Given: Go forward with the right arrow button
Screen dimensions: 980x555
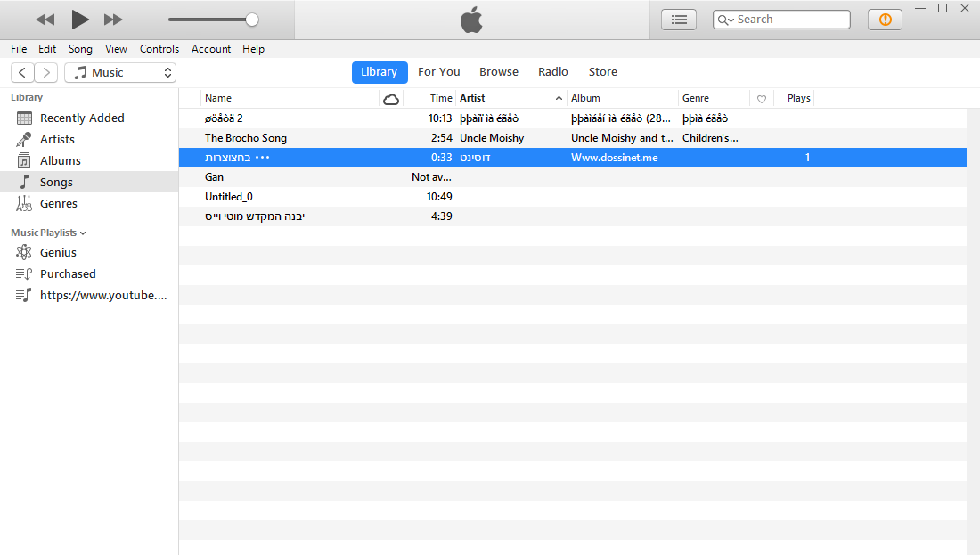Looking at the screenshot, I should tap(46, 72).
